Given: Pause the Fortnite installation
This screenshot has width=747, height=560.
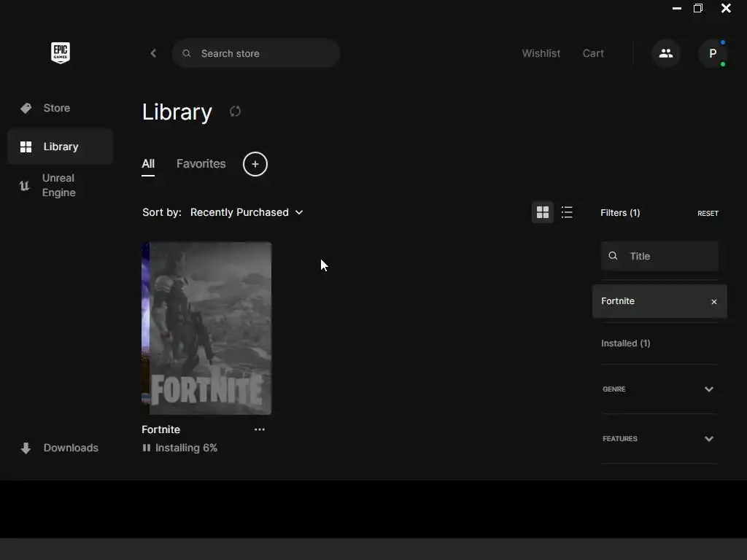Looking at the screenshot, I should point(146,448).
